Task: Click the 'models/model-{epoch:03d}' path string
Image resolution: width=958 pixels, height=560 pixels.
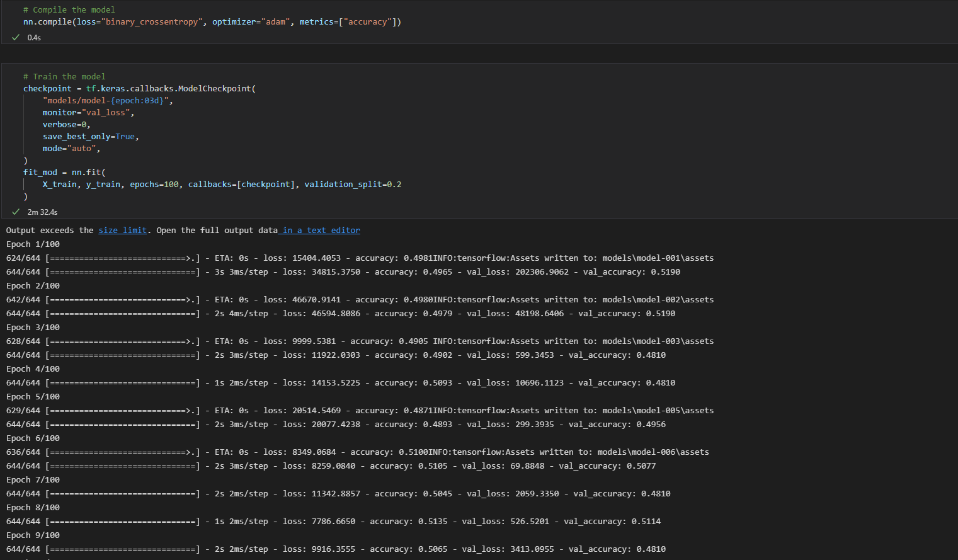Action: point(103,100)
